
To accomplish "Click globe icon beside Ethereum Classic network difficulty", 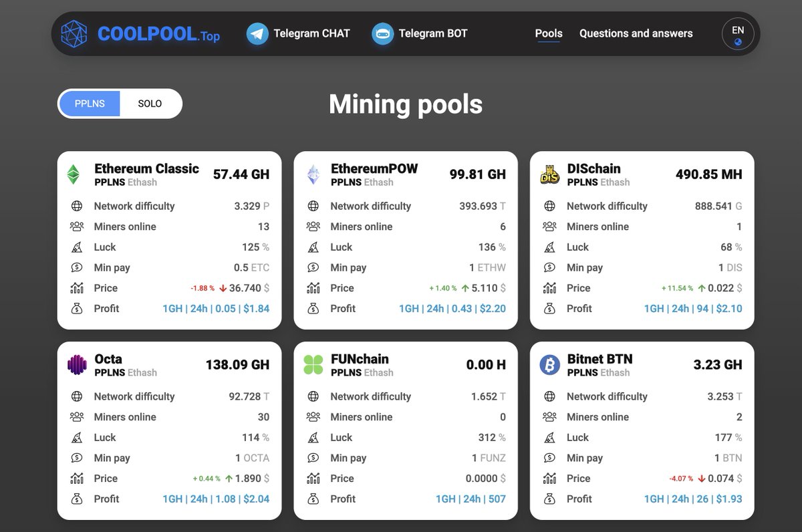I will [x=77, y=206].
